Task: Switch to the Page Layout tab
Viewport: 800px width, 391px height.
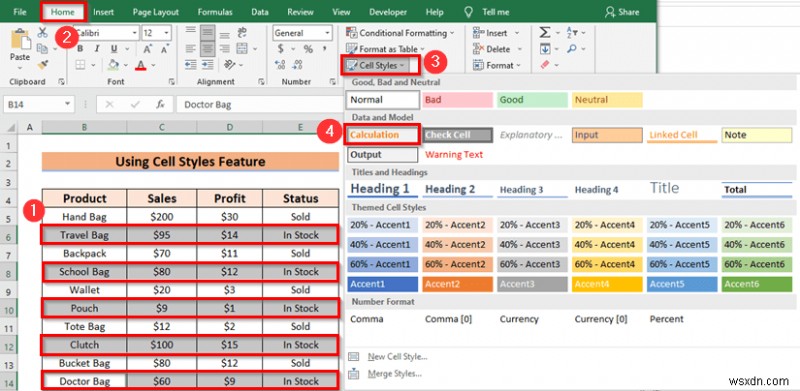Action: (x=156, y=12)
